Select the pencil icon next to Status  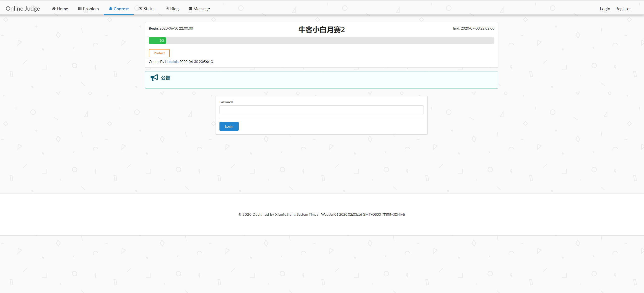pyautogui.click(x=140, y=8)
